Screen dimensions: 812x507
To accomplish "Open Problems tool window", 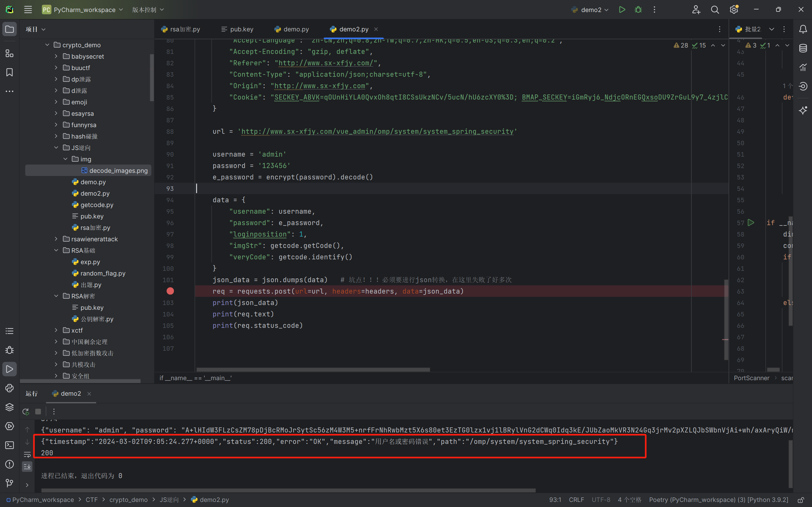I will (10, 464).
